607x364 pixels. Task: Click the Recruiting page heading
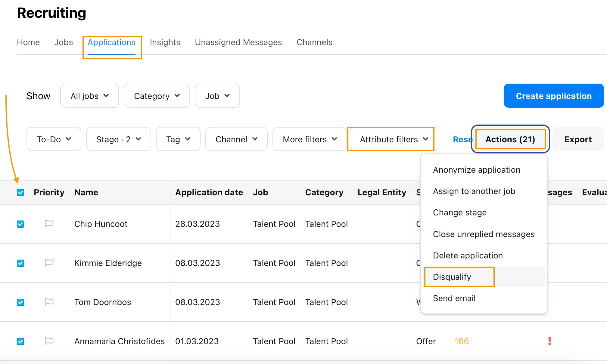(x=51, y=13)
